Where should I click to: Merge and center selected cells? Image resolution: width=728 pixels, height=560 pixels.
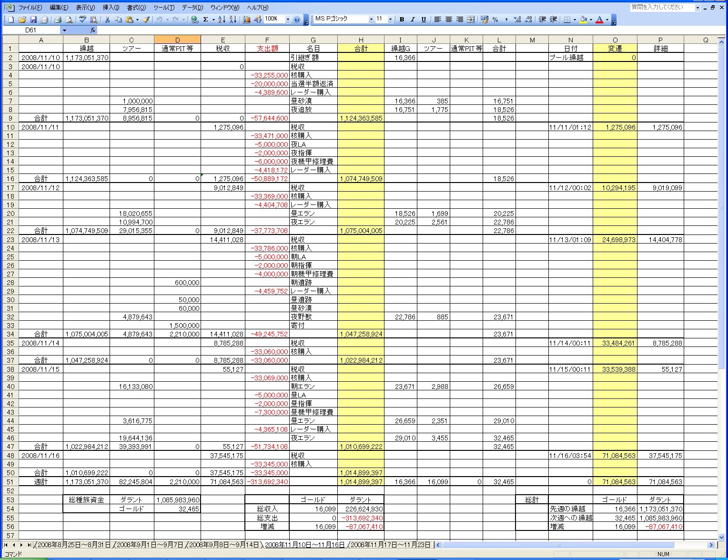click(471, 20)
